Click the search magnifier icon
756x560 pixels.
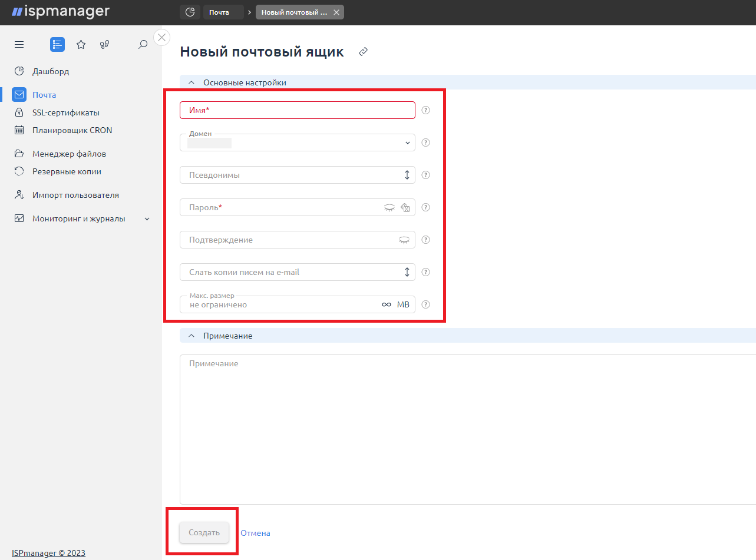tap(143, 45)
